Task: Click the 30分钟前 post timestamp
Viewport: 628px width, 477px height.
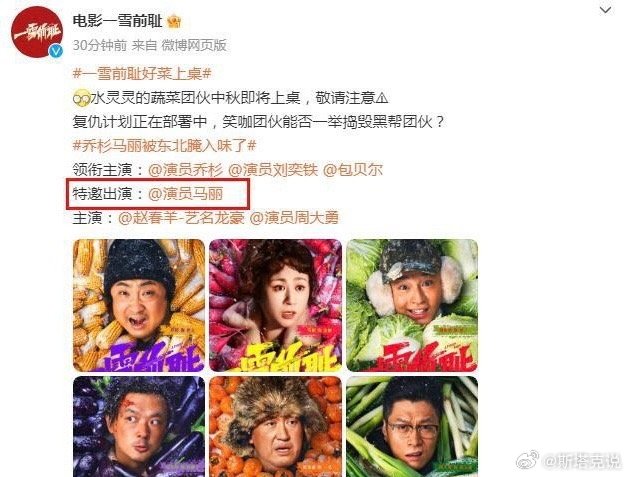Action: 100,45
